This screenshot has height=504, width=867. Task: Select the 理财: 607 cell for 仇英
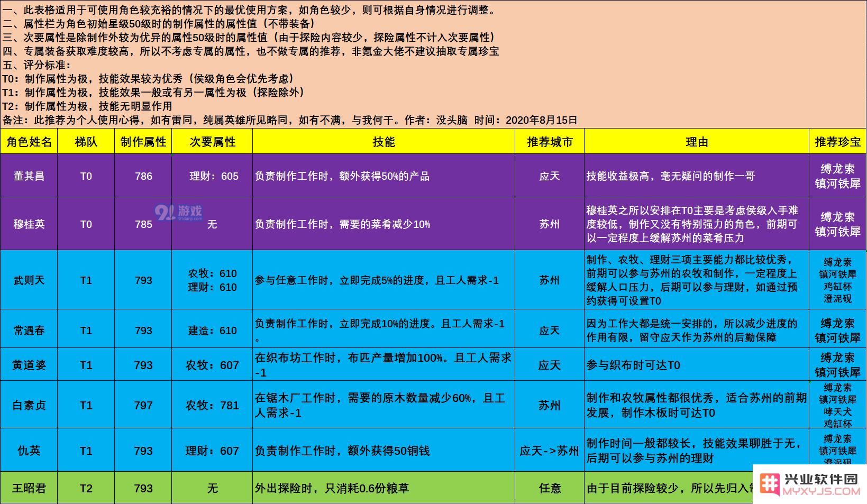click(x=212, y=451)
